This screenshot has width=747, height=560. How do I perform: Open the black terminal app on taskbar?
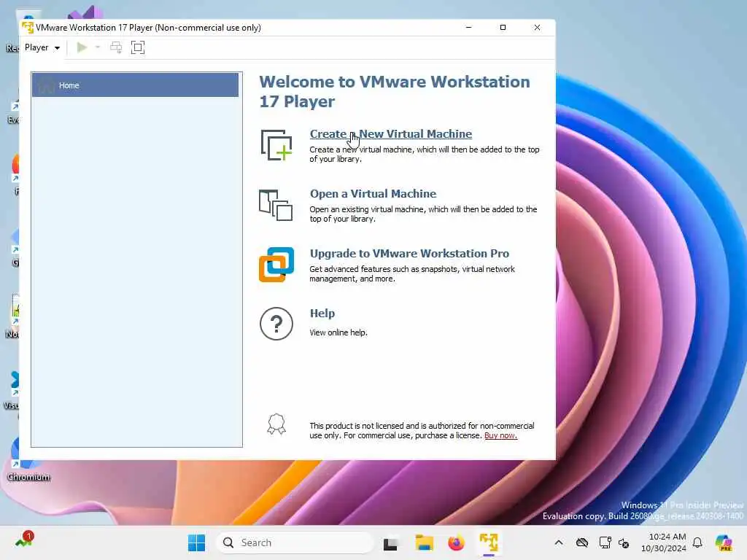point(390,544)
